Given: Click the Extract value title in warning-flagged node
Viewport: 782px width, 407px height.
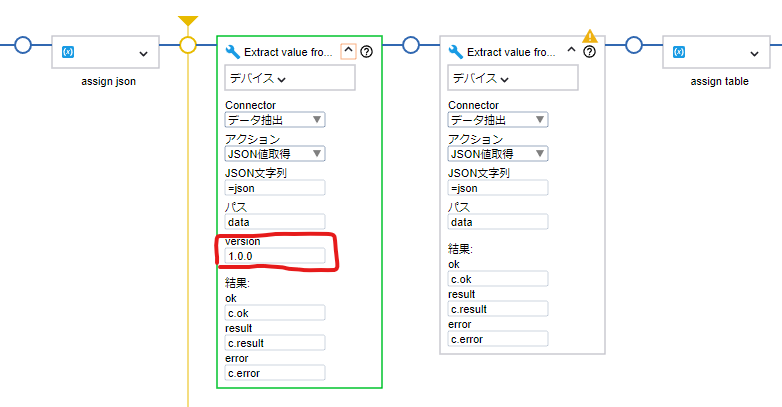Looking at the screenshot, I should (x=511, y=52).
